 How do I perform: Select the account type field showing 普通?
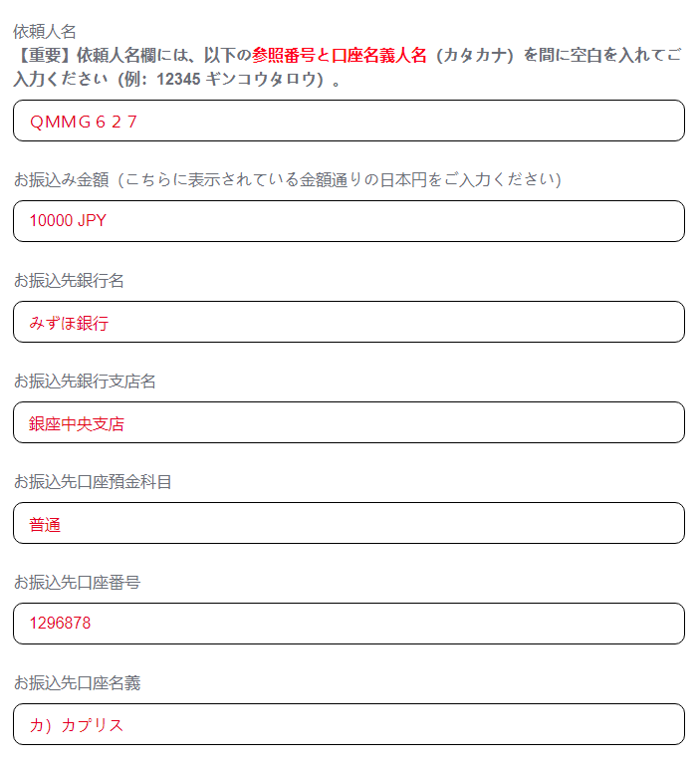coord(349,523)
